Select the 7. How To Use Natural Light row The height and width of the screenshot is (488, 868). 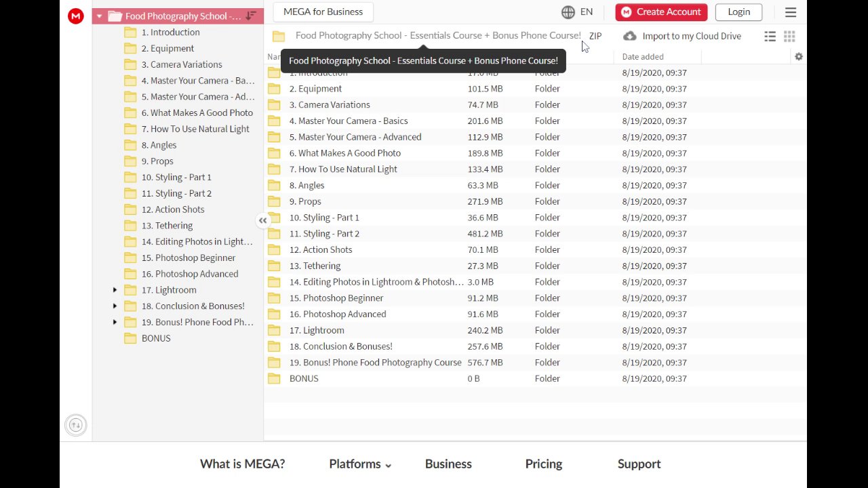pos(535,169)
